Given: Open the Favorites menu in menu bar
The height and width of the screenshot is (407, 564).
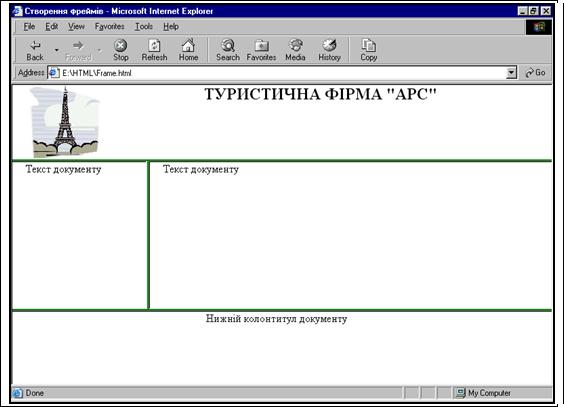Looking at the screenshot, I should point(109,27).
